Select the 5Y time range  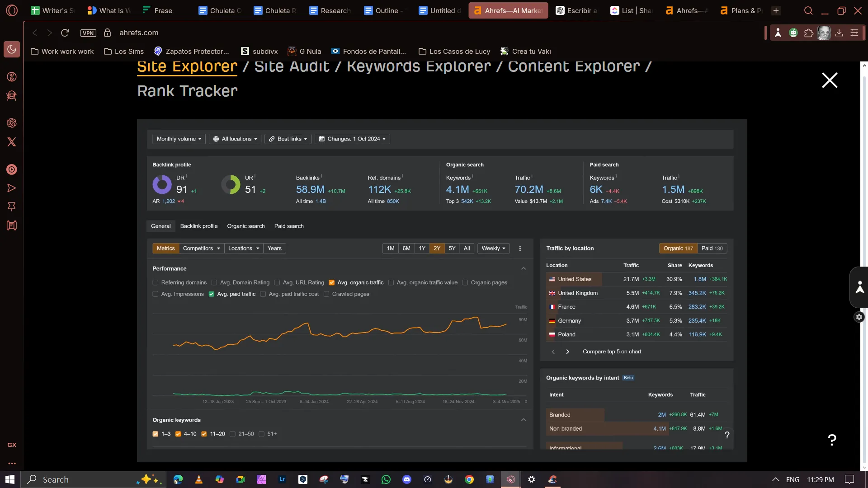452,249
